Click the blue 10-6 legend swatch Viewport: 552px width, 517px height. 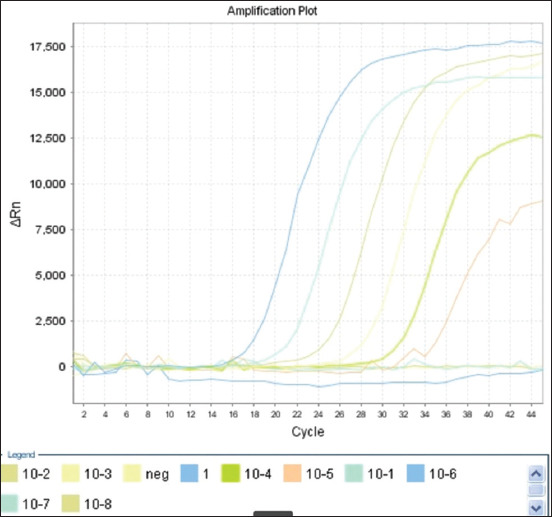(x=416, y=473)
